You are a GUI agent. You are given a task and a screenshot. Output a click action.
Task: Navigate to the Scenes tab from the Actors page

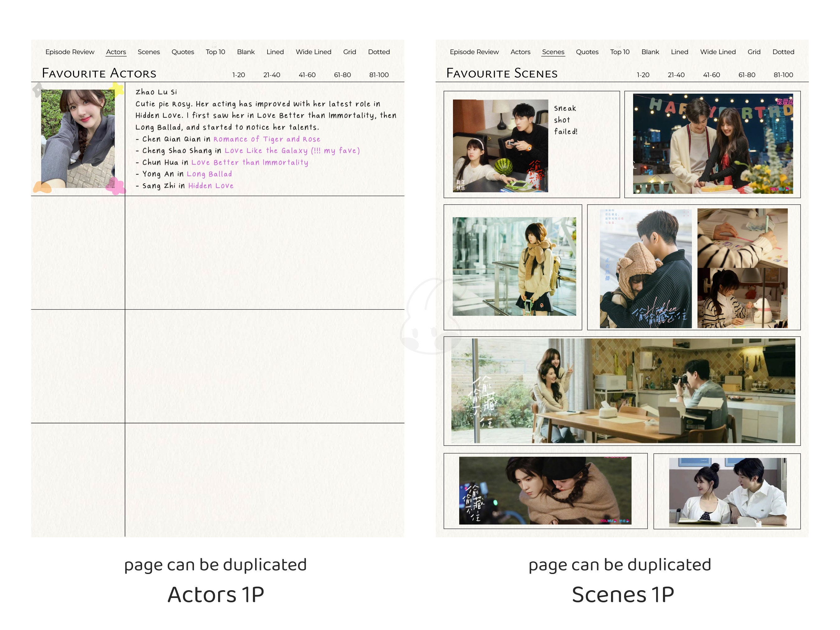point(149,52)
